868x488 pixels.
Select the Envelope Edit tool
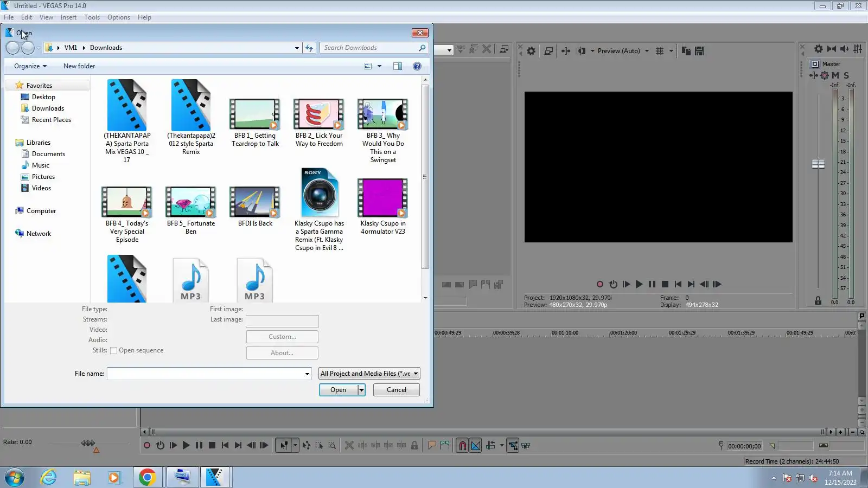[307, 446]
